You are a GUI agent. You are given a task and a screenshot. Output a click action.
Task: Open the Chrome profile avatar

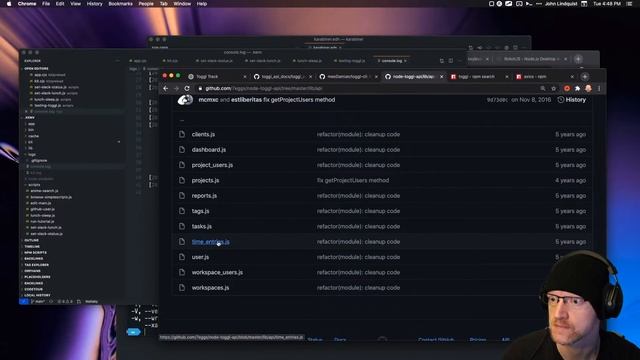[x=588, y=89]
